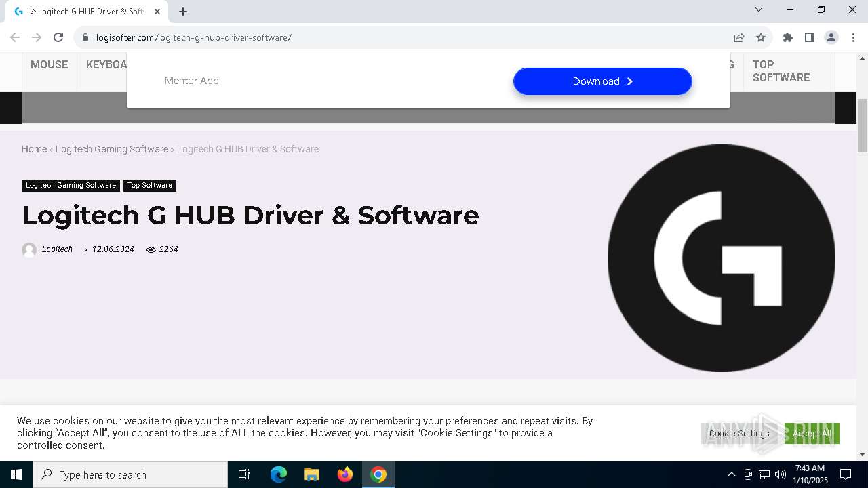Open Task View on the taskbar
The height and width of the screenshot is (488, 868).
(244, 474)
